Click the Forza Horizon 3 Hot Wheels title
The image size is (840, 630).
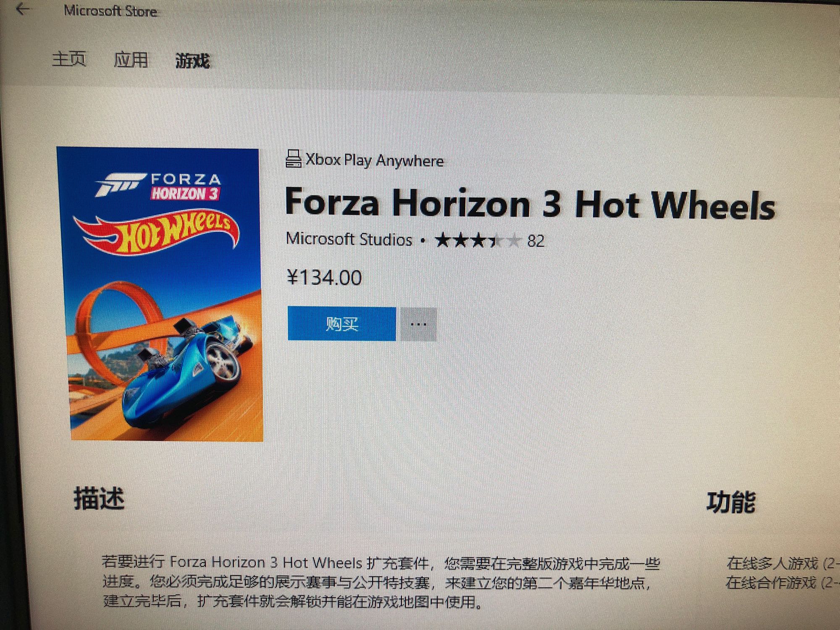tap(530, 204)
